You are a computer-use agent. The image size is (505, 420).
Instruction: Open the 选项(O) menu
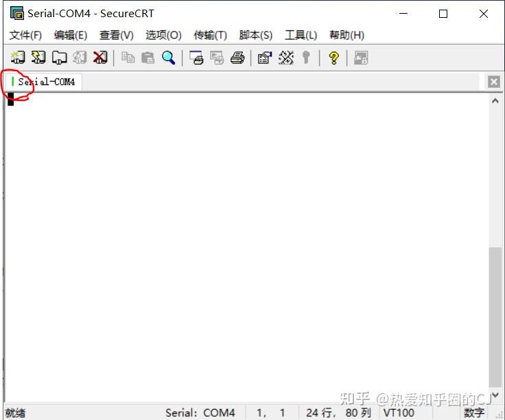tap(163, 35)
